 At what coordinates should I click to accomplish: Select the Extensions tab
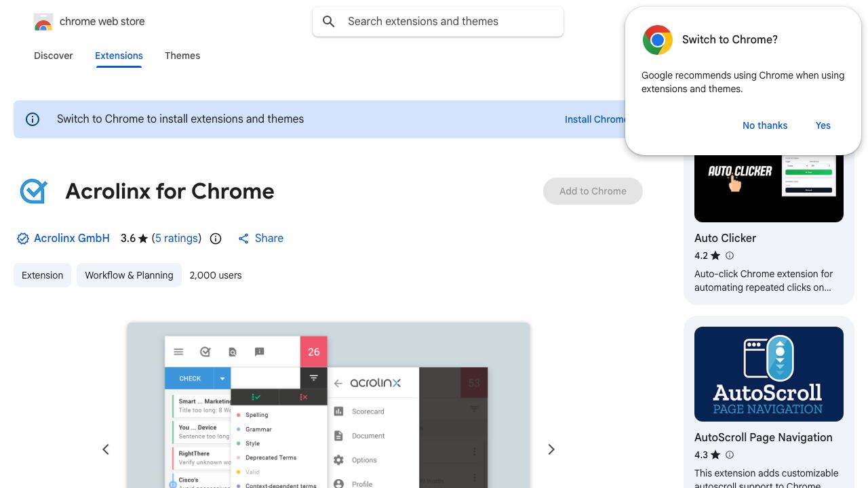click(119, 56)
